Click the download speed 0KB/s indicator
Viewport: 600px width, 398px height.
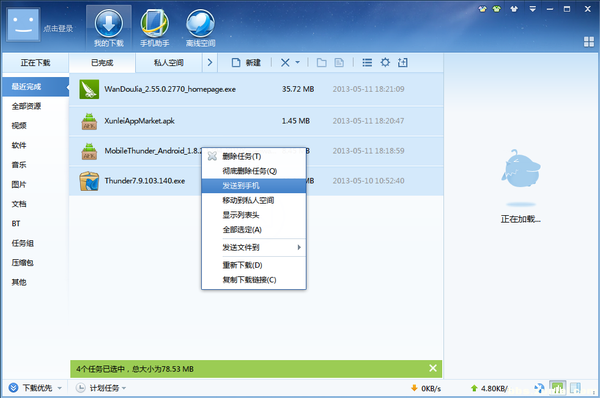tap(426, 388)
